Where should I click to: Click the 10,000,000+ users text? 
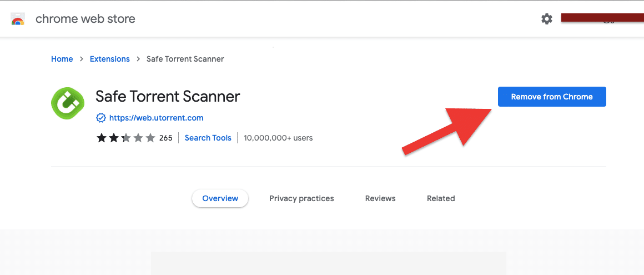278,138
